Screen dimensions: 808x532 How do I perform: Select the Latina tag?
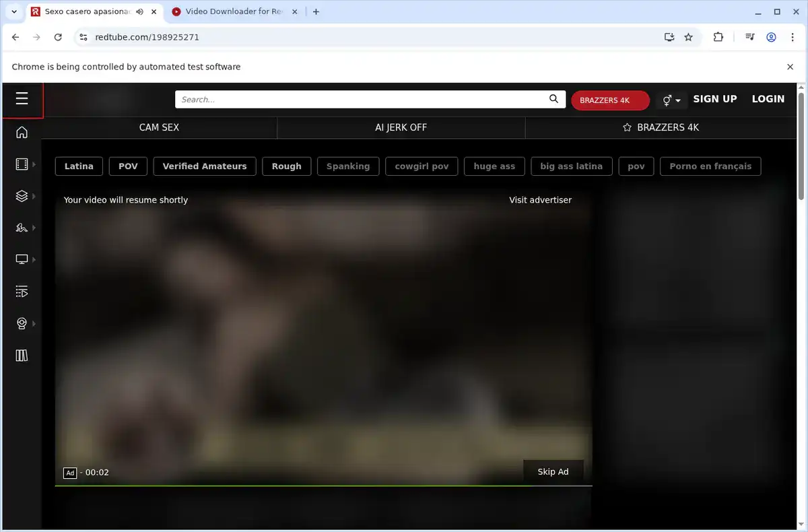(x=79, y=166)
